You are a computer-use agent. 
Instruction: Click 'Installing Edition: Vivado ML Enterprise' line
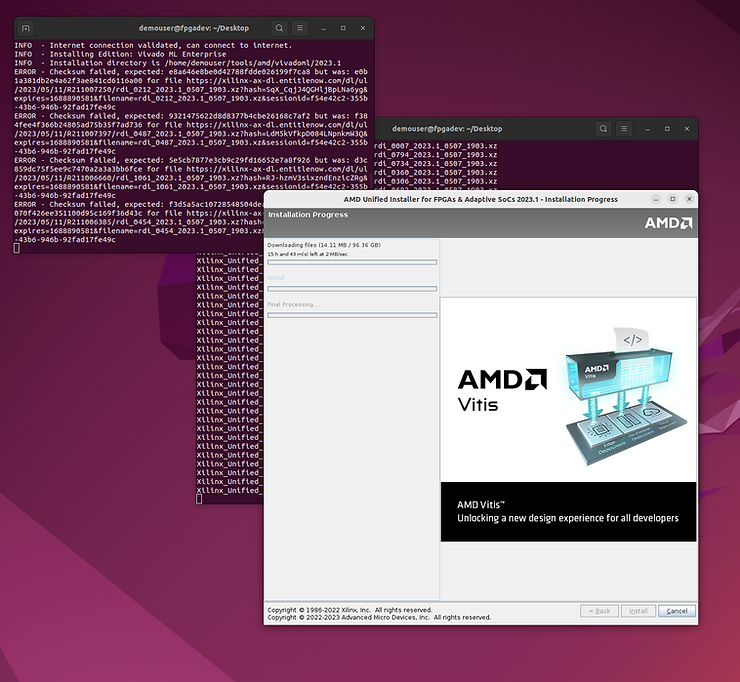click(120, 54)
